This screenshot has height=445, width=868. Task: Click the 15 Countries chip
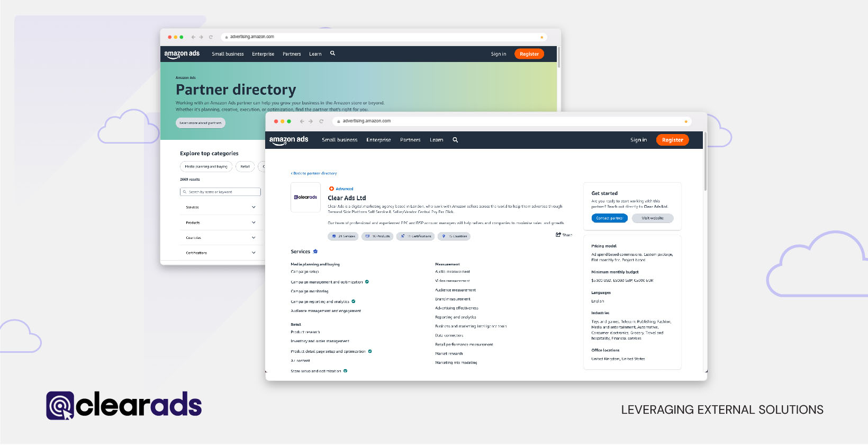[454, 236]
